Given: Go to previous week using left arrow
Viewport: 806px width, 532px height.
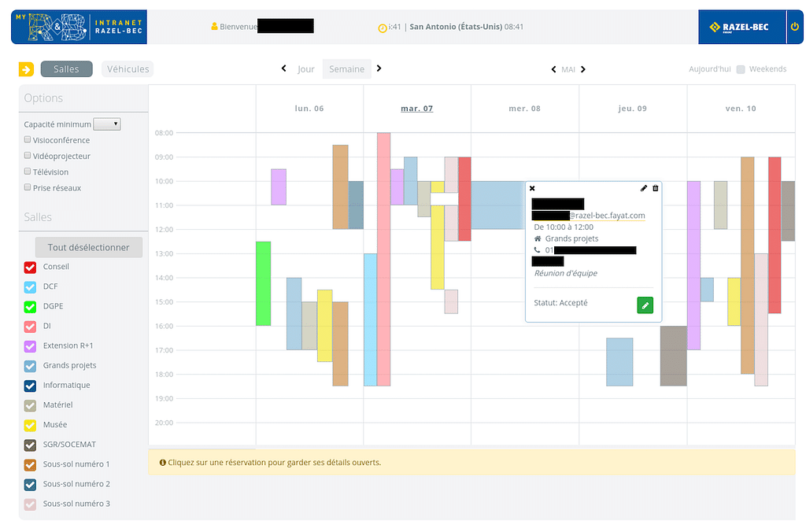Looking at the screenshot, I should pos(284,68).
